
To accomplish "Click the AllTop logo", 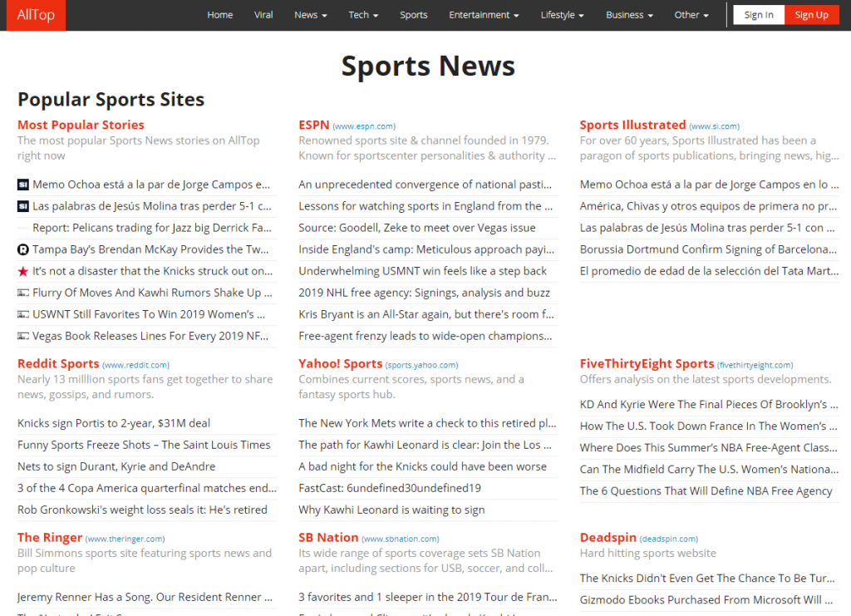I will point(36,15).
